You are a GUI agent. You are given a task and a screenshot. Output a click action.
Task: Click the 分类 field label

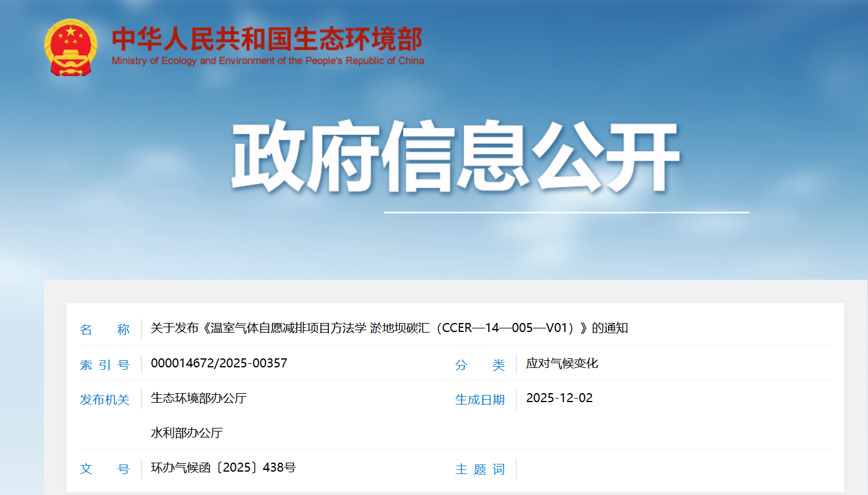click(x=480, y=365)
